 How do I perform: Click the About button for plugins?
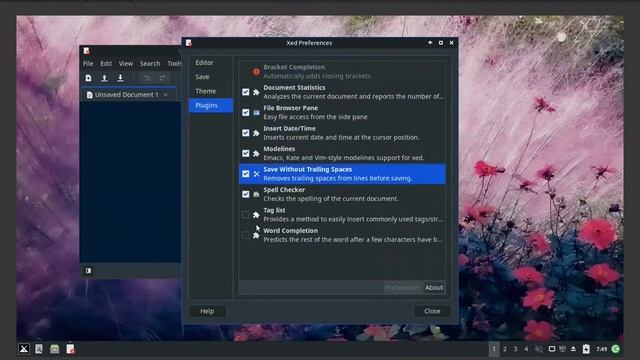click(434, 287)
